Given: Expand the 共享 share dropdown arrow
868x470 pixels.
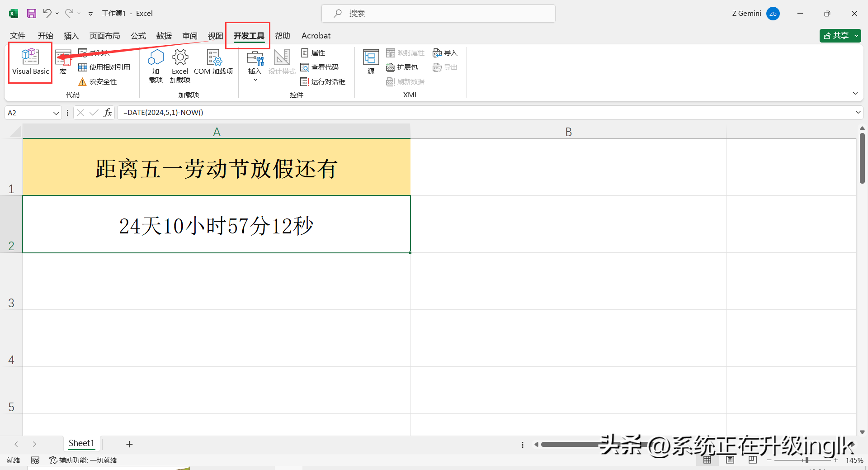Looking at the screenshot, I should coord(856,36).
